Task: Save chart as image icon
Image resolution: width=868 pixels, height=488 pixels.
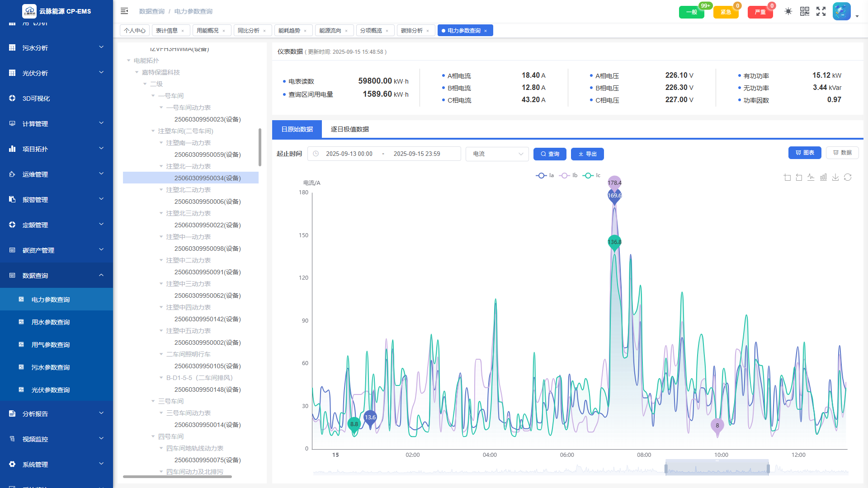Action: [835, 178]
